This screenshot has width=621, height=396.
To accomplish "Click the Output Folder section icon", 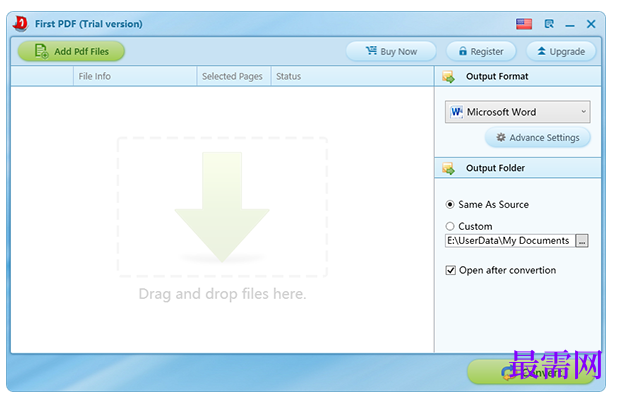I will (x=448, y=168).
